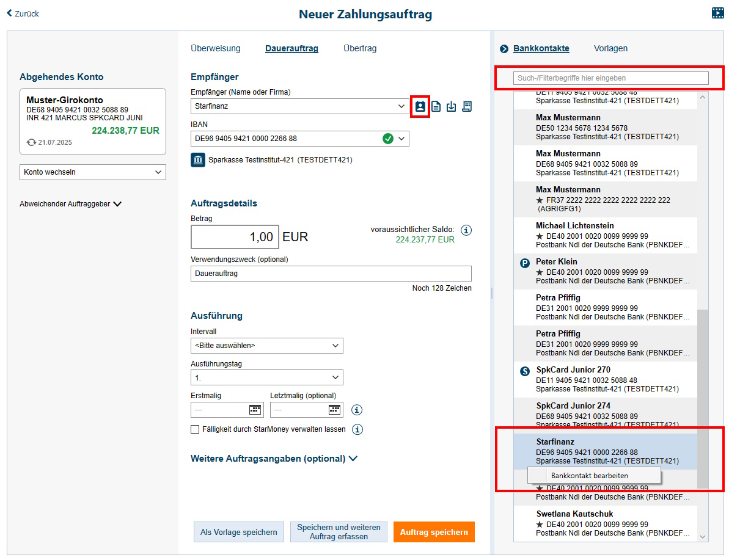The height and width of the screenshot is (560, 729).
Task: Open the Konto wechseln dropdown
Action: click(92, 172)
